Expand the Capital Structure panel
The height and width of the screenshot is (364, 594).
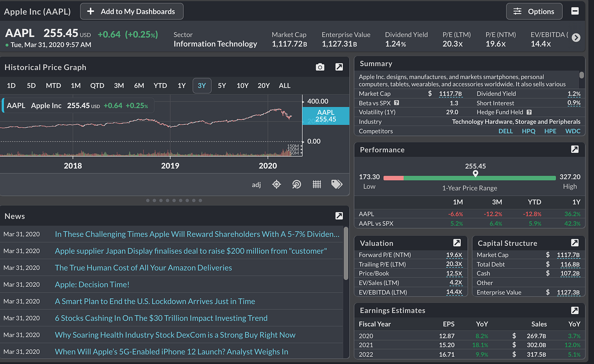click(574, 243)
